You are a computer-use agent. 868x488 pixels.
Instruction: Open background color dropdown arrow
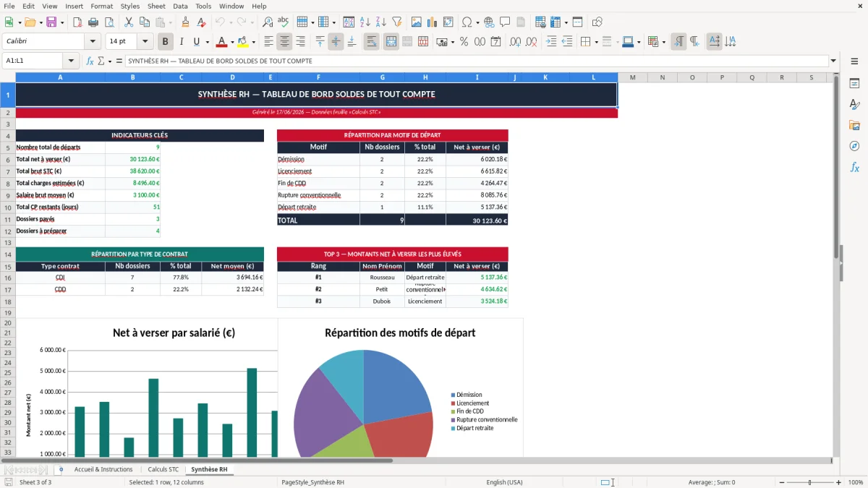[x=253, y=42]
